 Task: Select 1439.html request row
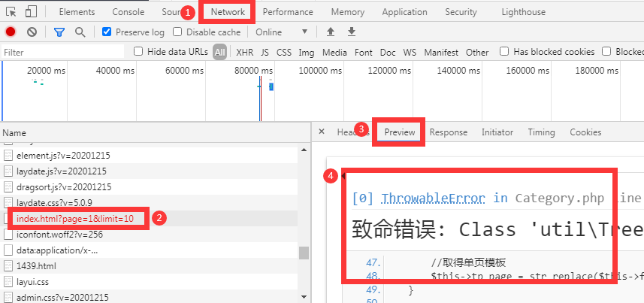tap(149, 266)
